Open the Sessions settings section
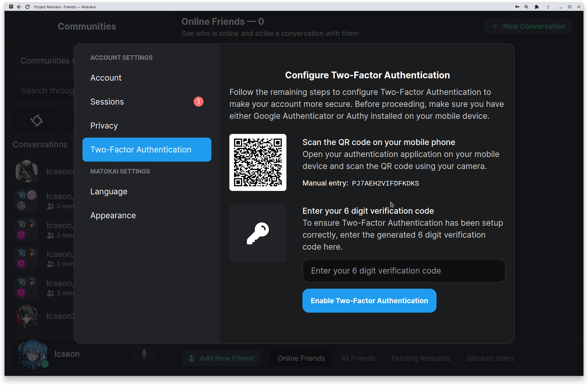The image size is (588, 385). (147, 102)
